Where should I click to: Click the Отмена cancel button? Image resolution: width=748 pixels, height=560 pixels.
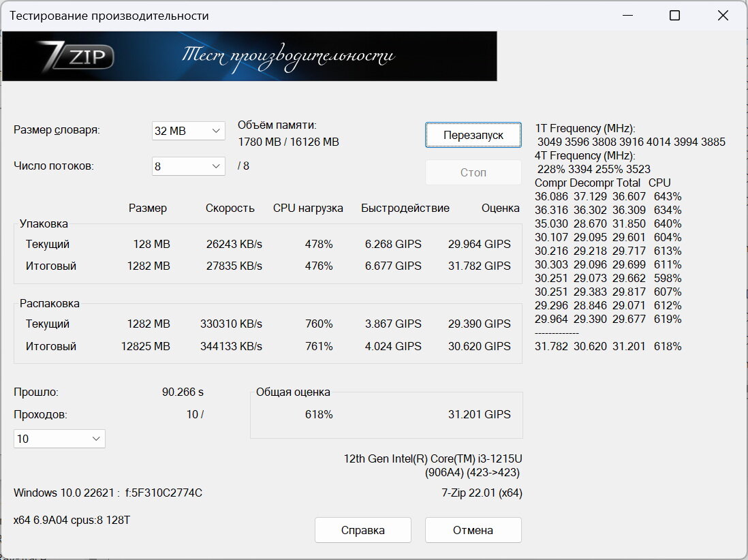pos(473,530)
